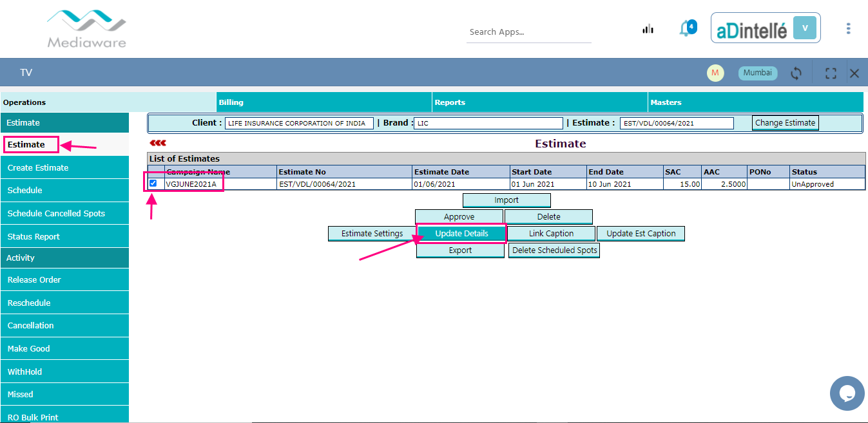868x423 pixels.
Task: Click the 01 Jun 2021 start date cell
Action: 548,184
